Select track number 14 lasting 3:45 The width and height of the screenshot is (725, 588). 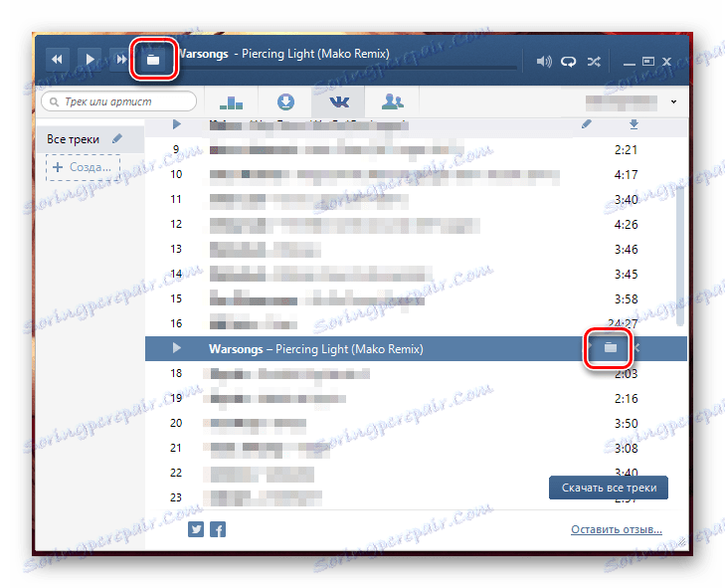(416, 274)
